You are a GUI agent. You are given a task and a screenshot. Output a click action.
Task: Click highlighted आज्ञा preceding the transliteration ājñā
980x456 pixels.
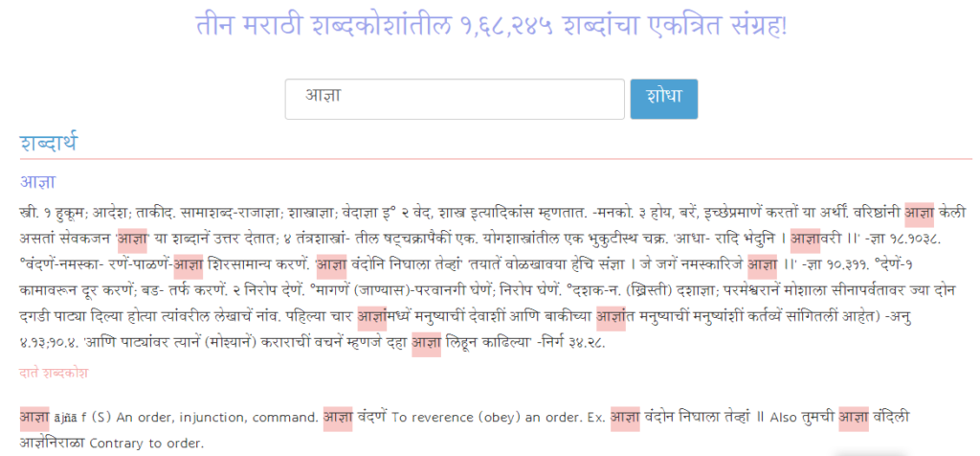coord(34,418)
